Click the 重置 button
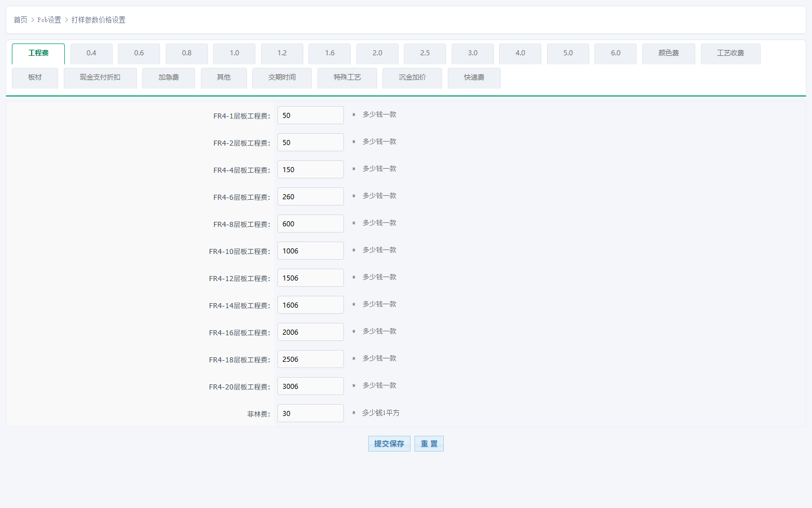The height and width of the screenshot is (508, 812). (x=429, y=444)
